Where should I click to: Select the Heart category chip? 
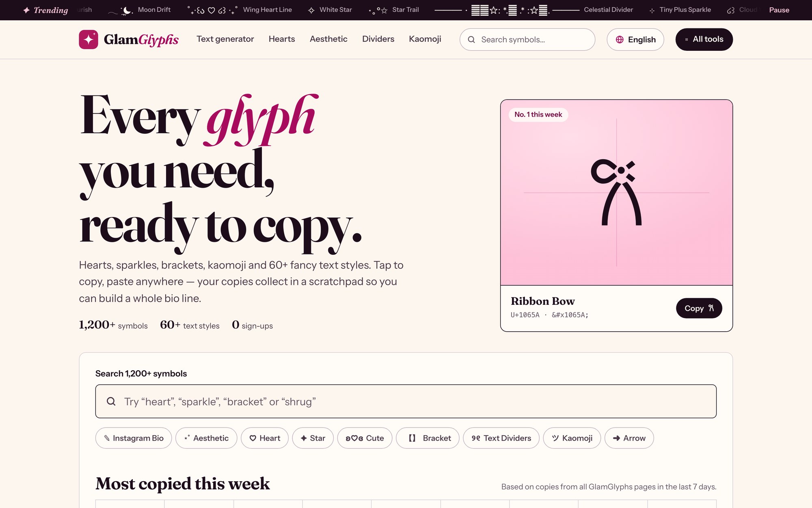click(x=265, y=438)
